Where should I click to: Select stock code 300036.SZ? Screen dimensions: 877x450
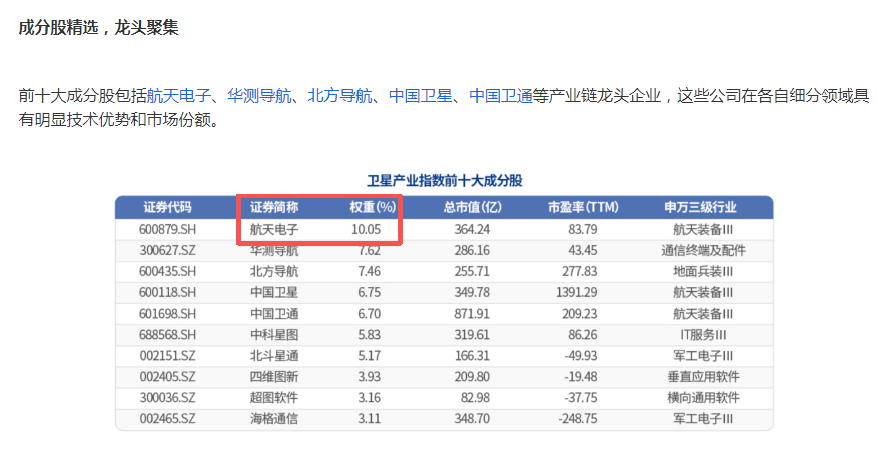[x=167, y=398]
